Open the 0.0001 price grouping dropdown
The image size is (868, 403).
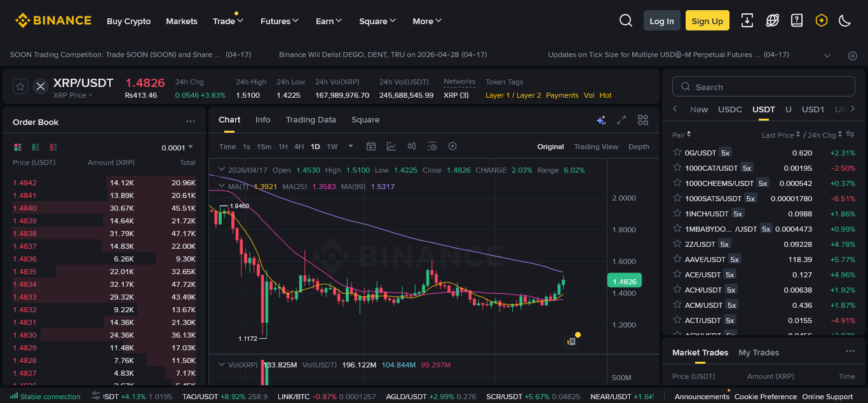tap(177, 147)
